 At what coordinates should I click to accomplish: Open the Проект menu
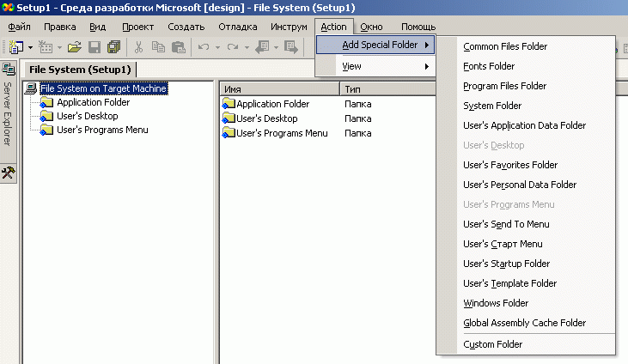click(137, 27)
